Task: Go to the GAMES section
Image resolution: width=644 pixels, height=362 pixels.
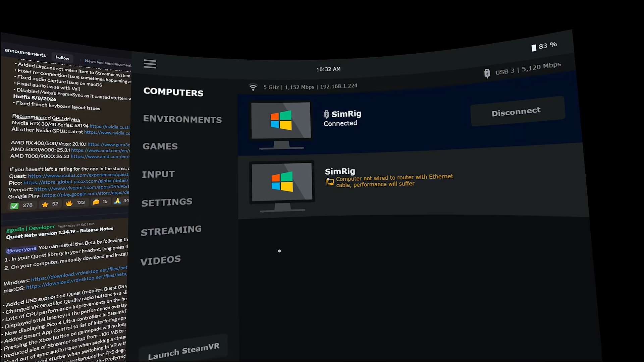Action: 160,146
